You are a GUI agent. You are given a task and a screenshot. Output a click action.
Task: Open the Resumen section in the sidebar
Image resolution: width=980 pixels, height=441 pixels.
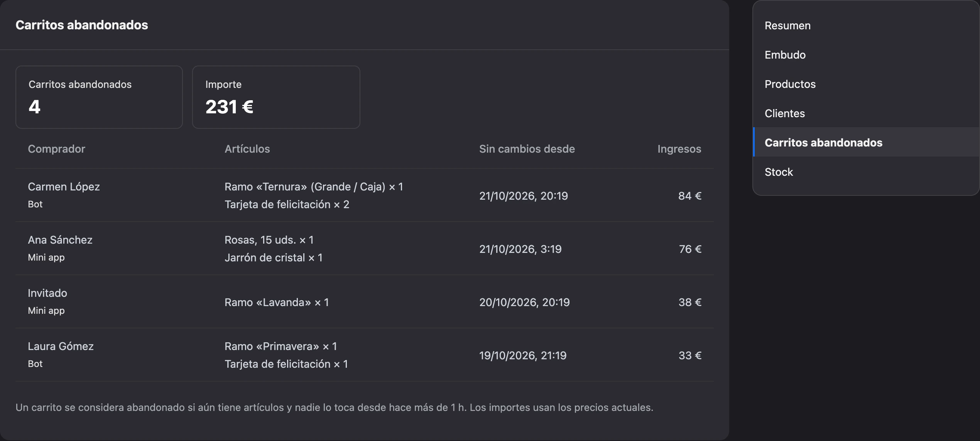[866, 25]
